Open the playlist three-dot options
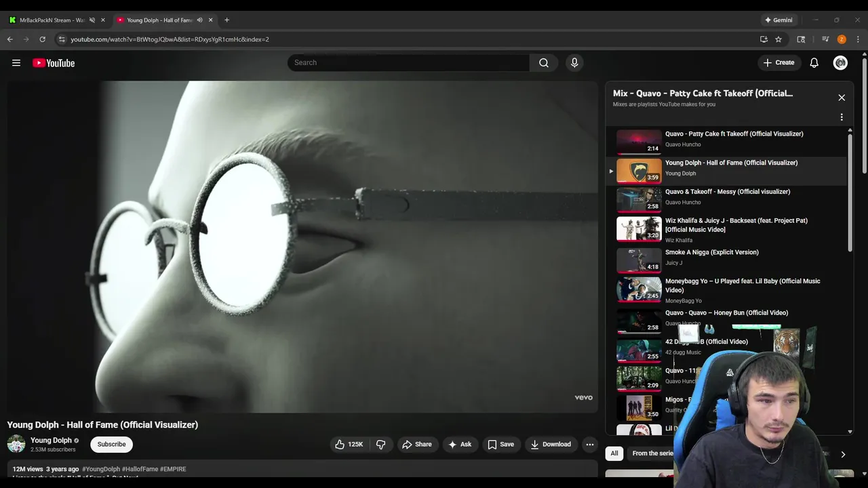Viewport: 868px width, 488px height. [842, 117]
